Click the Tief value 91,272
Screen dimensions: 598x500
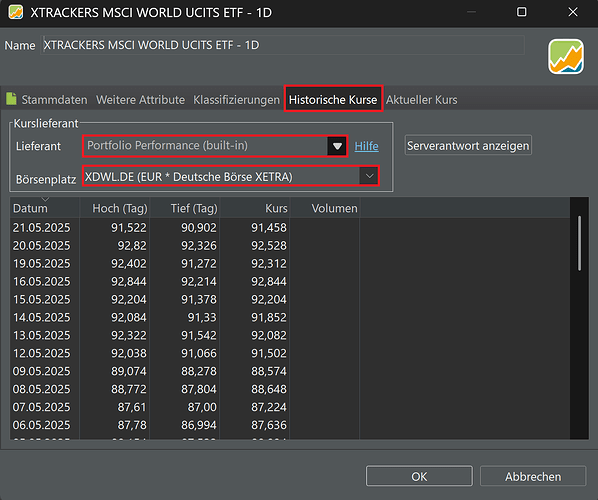[199, 264]
